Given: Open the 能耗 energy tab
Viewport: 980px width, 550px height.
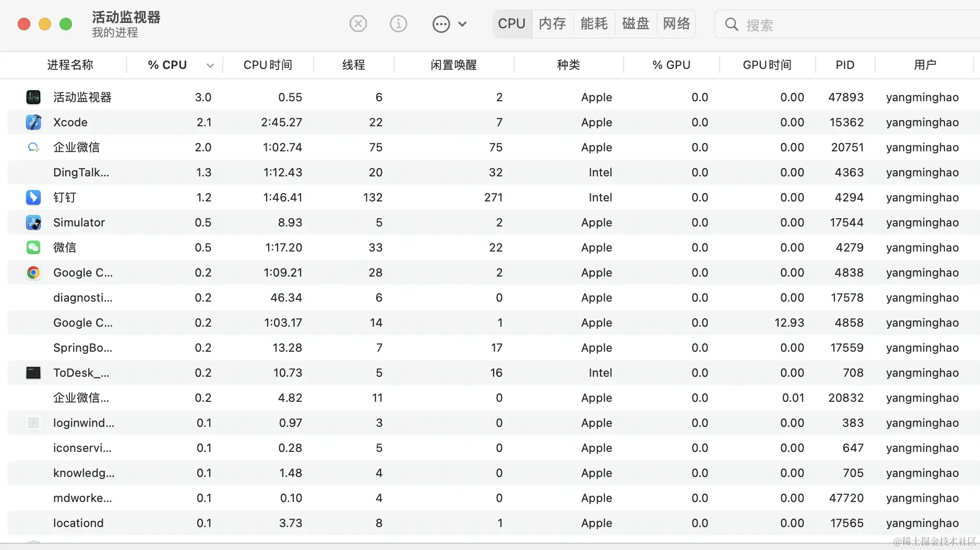Looking at the screenshot, I should pyautogui.click(x=594, y=24).
